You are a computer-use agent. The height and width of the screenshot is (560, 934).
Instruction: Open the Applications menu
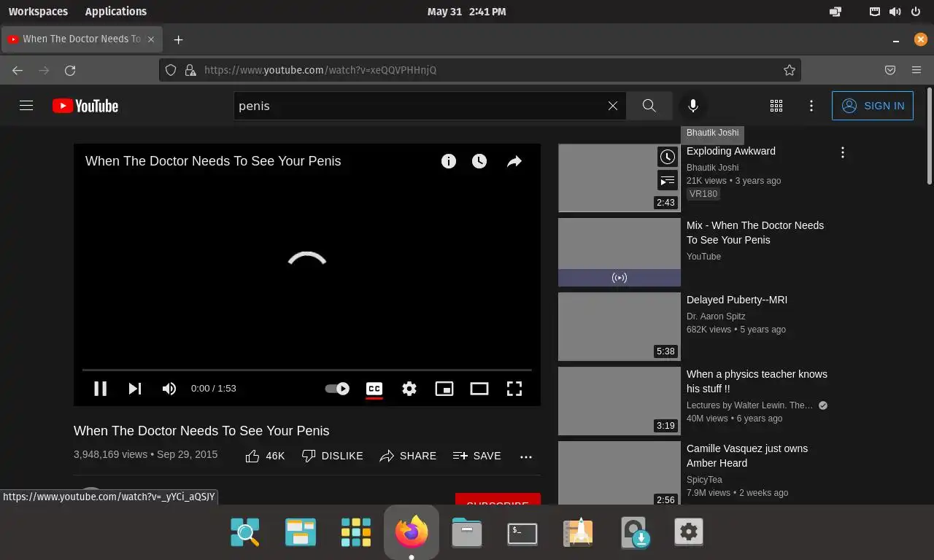pyautogui.click(x=115, y=12)
